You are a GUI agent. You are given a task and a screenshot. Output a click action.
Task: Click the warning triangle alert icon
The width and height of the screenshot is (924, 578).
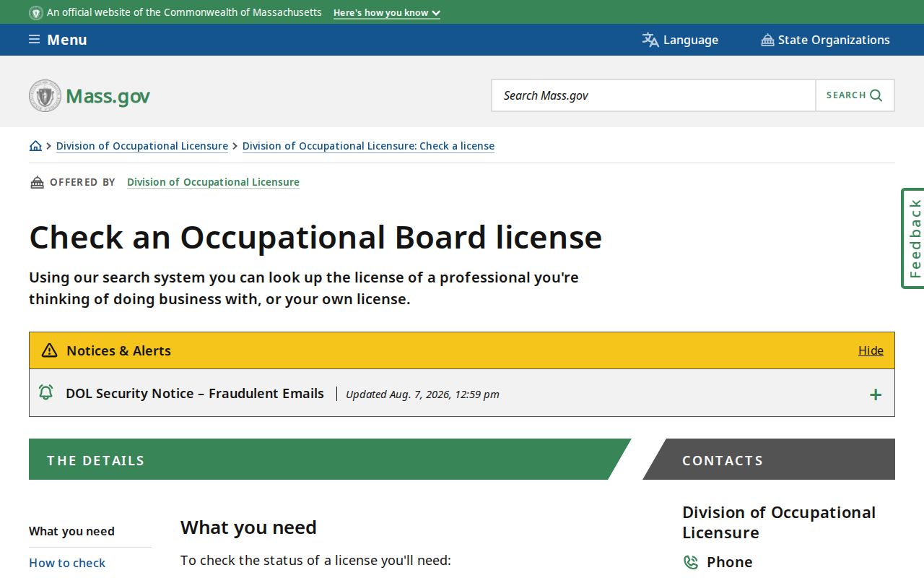point(49,350)
